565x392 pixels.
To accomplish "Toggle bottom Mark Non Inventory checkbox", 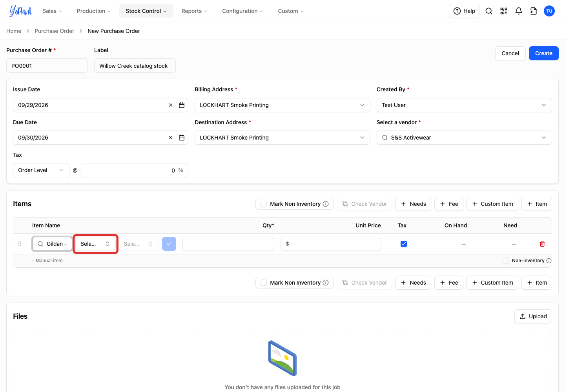I will click(264, 283).
